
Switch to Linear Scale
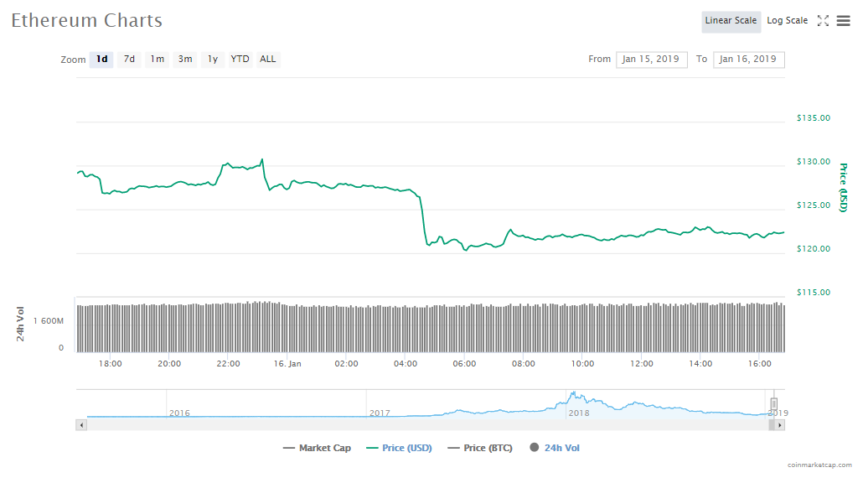click(731, 21)
